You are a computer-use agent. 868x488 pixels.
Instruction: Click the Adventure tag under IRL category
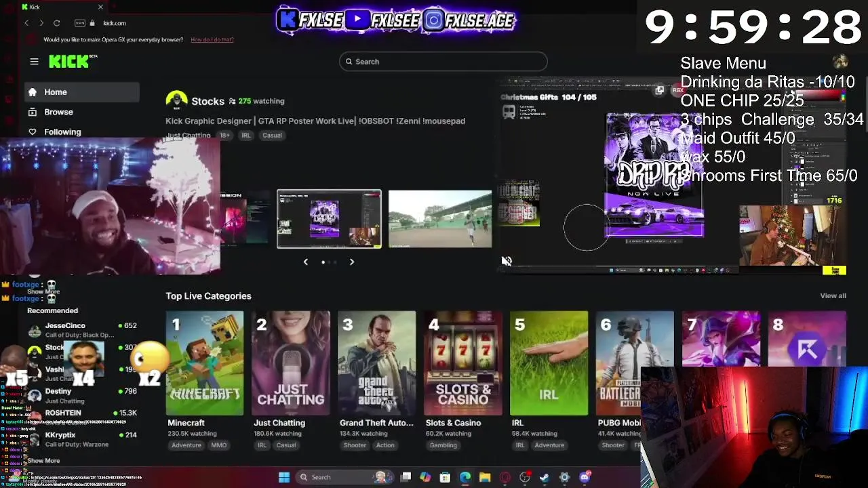point(549,445)
